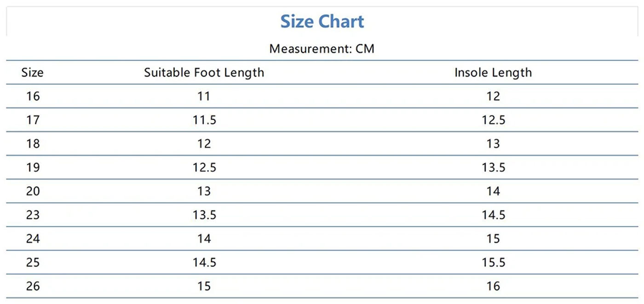The width and height of the screenshot is (644, 304).
Task: Click the foot length for size 16
Action: point(204,96)
